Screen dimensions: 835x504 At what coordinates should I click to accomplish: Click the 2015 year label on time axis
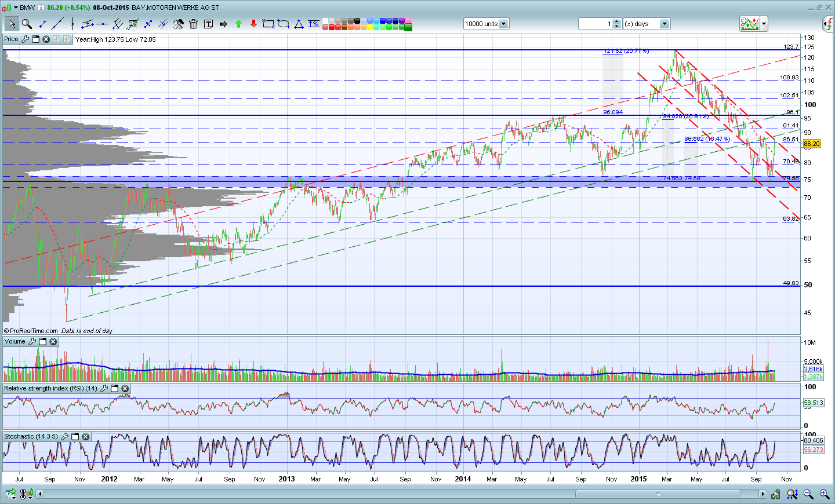(x=638, y=479)
